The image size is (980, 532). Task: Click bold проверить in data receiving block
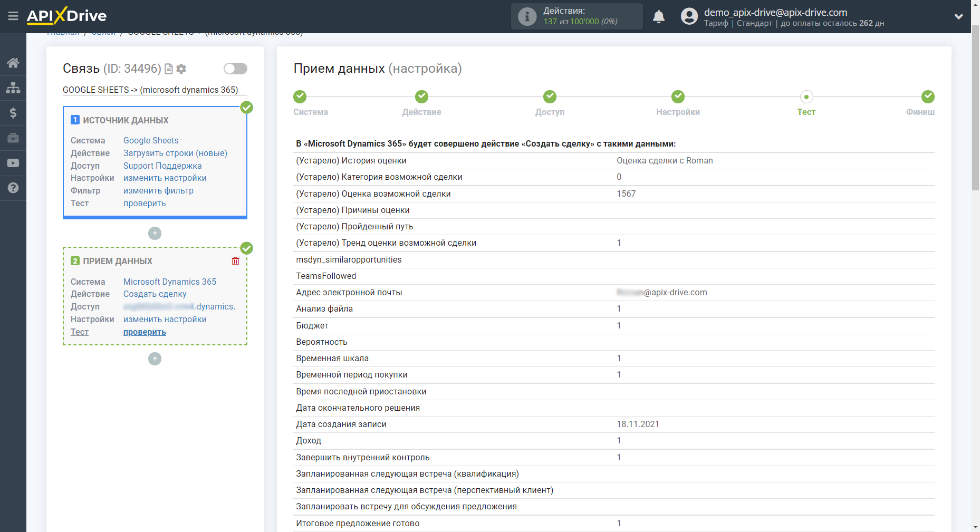click(145, 332)
